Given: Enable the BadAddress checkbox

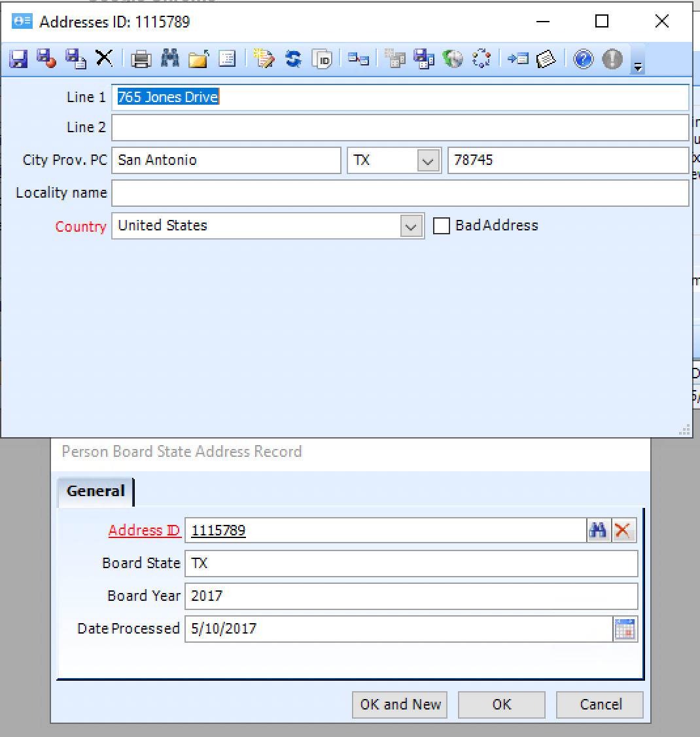Looking at the screenshot, I should click(442, 225).
